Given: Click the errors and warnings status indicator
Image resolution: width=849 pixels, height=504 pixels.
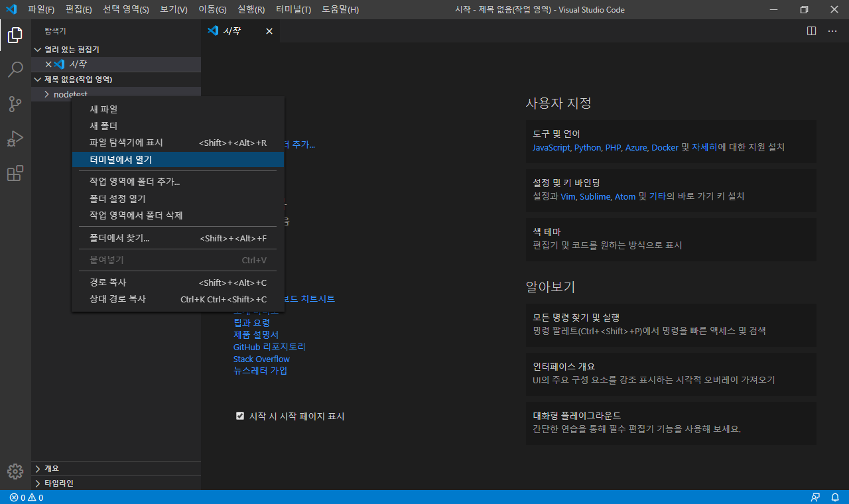Looking at the screenshot, I should 27,497.
